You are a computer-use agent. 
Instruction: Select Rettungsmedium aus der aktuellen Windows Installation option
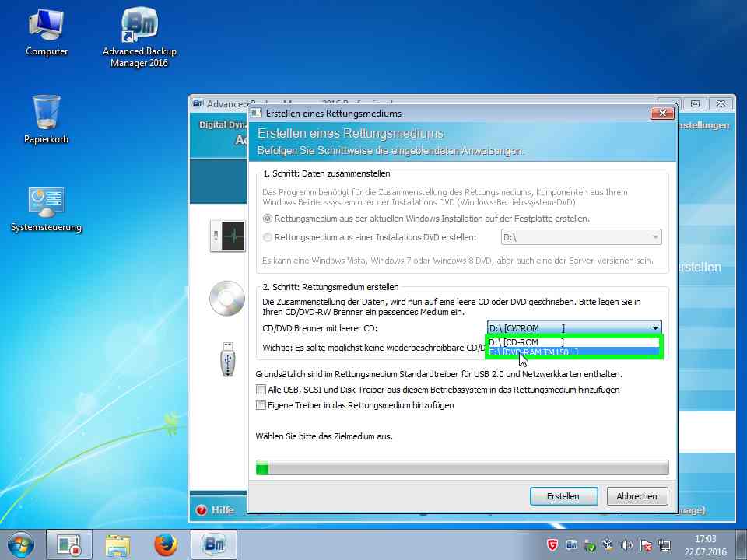(426, 219)
